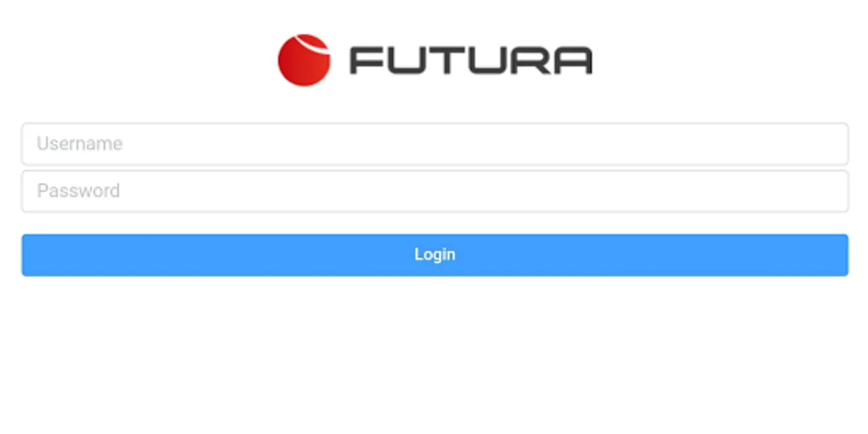Click the blue Login button
The image size is (868, 434).
tap(435, 255)
